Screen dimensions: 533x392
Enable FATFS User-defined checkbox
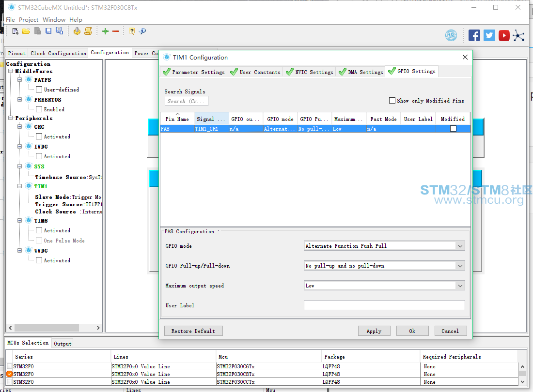point(39,89)
